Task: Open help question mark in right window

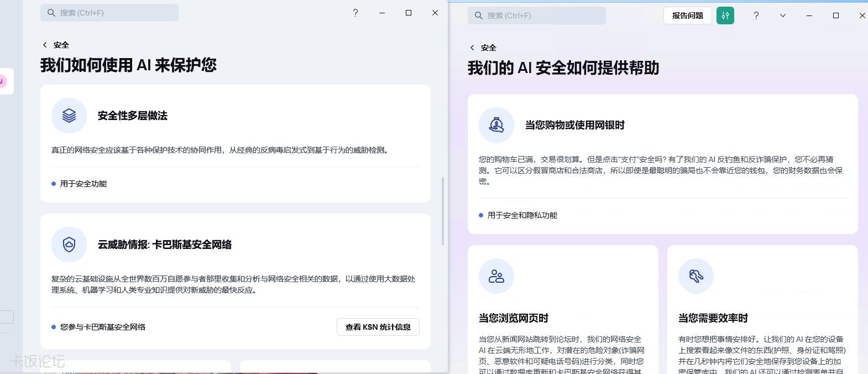Action: tap(756, 15)
